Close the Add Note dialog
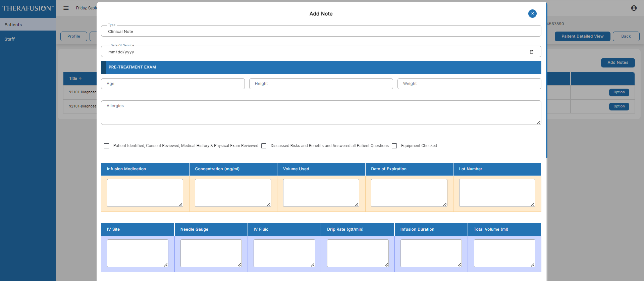644x281 pixels. (x=532, y=13)
